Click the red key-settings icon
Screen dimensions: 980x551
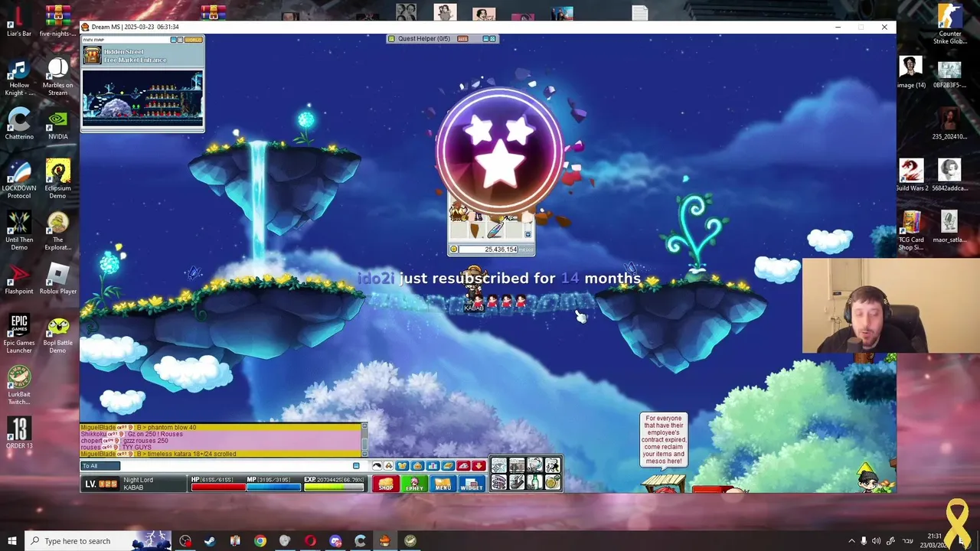(x=463, y=465)
